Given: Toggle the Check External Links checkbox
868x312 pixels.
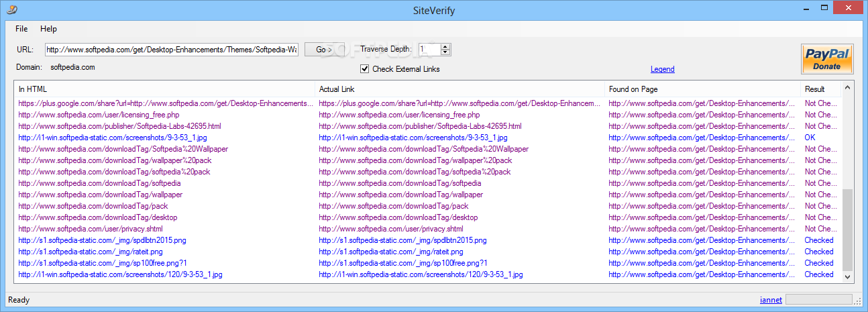Looking at the screenshot, I should click(x=364, y=69).
